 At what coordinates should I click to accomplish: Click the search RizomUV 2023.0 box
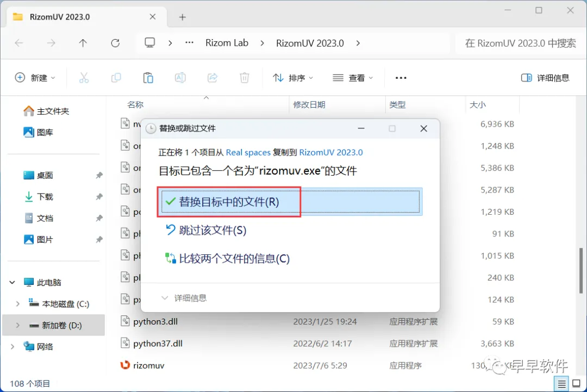tap(520, 43)
